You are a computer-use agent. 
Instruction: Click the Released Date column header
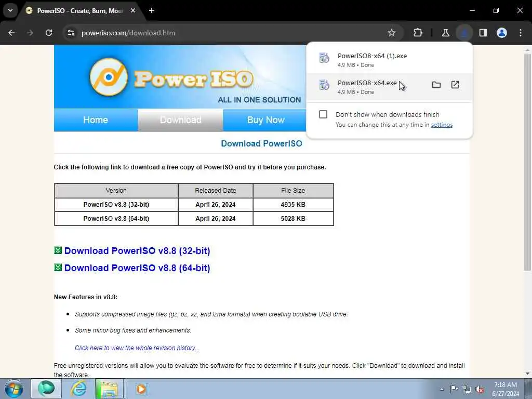(216, 191)
